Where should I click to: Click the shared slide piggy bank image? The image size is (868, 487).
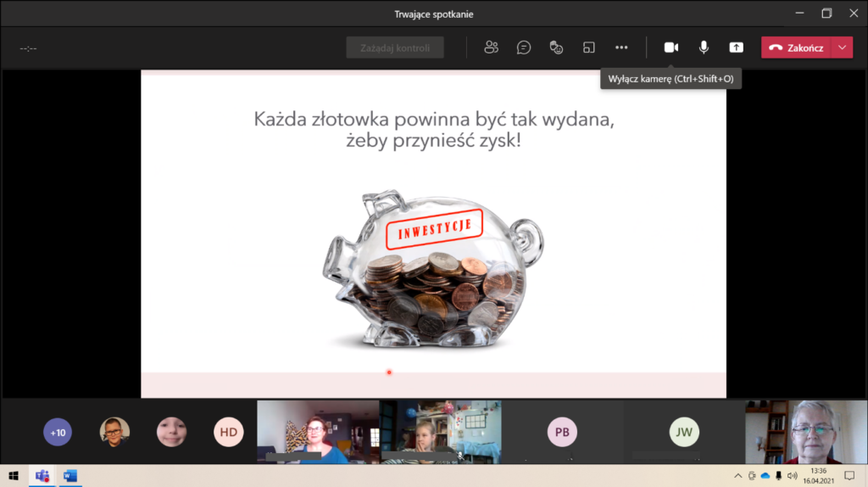433,270
